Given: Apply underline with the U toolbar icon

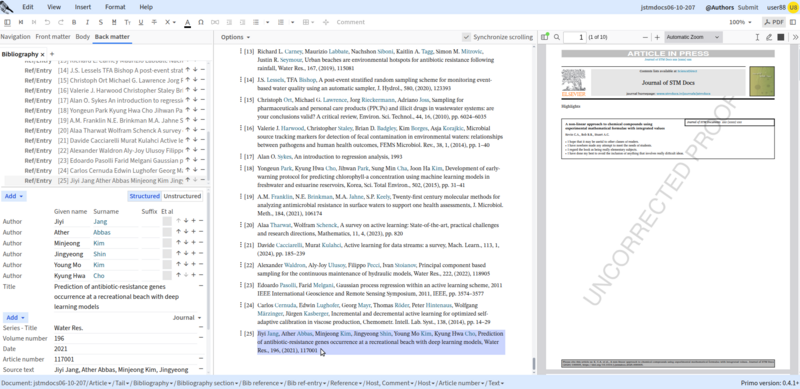Looking at the screenshot, I should click(x=140, y=22).
